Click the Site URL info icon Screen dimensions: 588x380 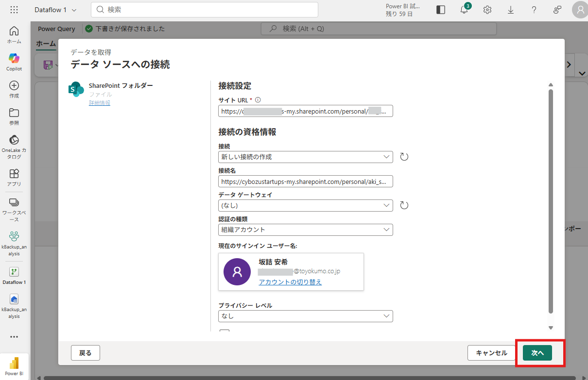tap(258, 100)
